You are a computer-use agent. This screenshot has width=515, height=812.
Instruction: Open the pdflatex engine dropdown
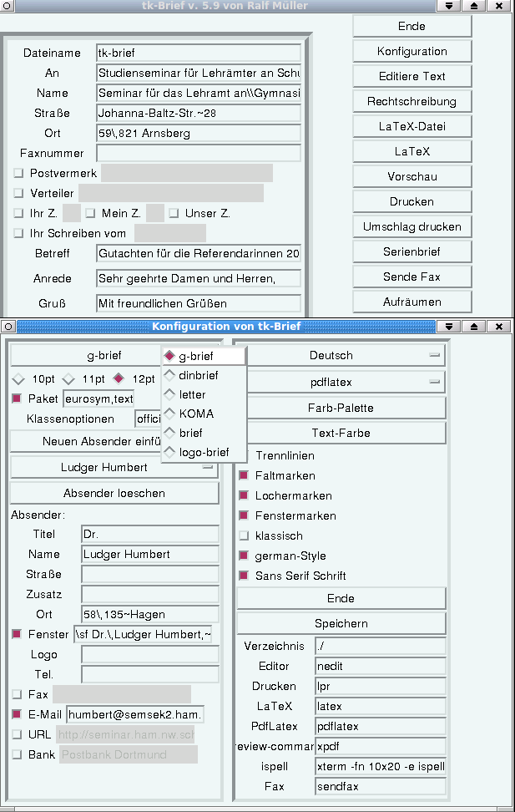coord(341,383)
